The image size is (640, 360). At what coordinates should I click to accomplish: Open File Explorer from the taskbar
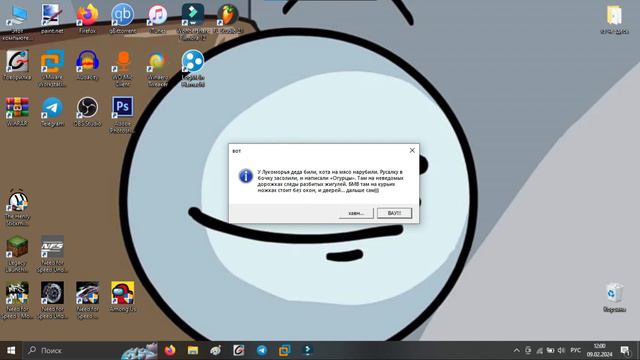[x=193, y=350]
